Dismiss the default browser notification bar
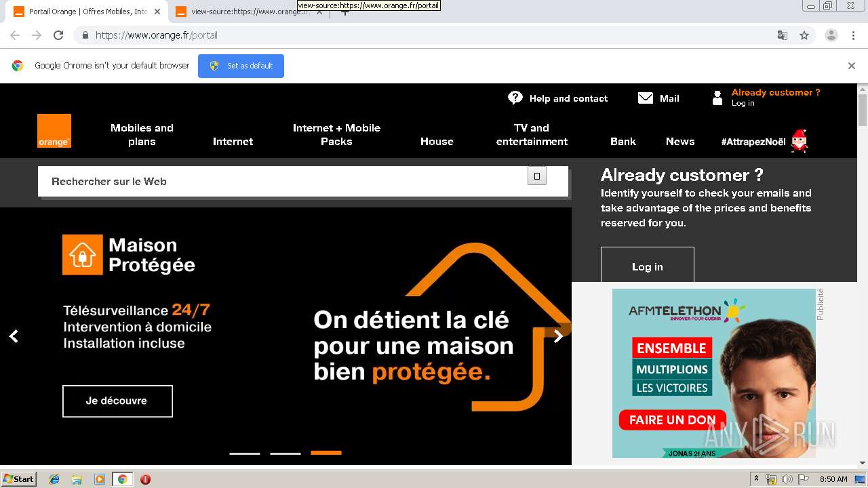Screen dimensions: 868x488 coord(852,66)
